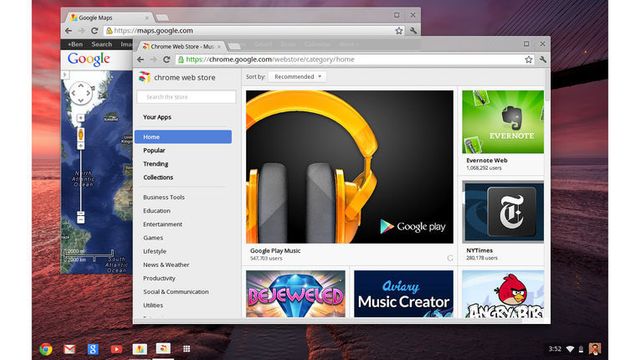The width and height of the screenshot is (640, 360).
Task: Click the map pan control compass
Action: pos(81,93)
